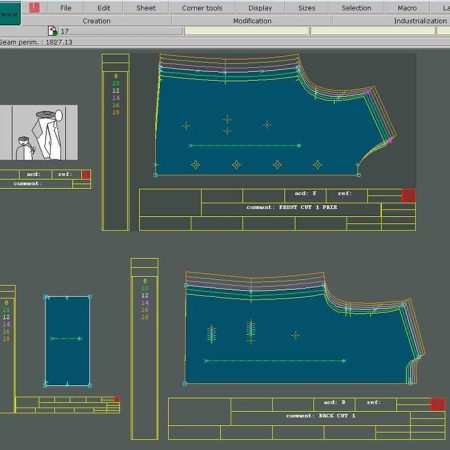
Task: Click the red icon beside the File menu
Action: pyautogui.click(x=34, y=8)
